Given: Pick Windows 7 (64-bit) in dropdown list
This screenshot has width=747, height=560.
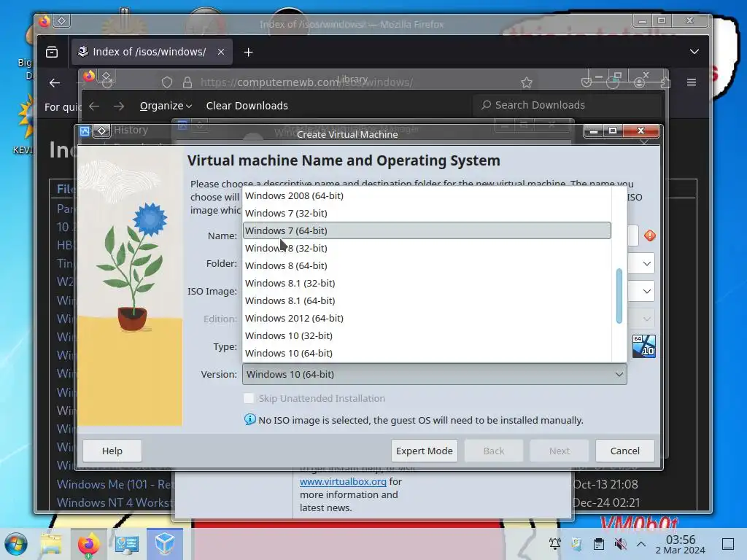Looking at the screenshot, I should (x=427, y=230).
